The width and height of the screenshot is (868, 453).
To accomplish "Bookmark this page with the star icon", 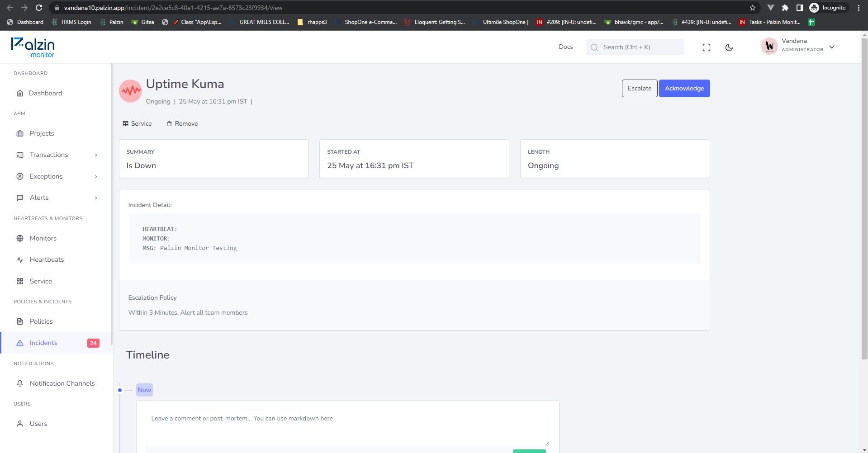I will [x=753, y=8].
